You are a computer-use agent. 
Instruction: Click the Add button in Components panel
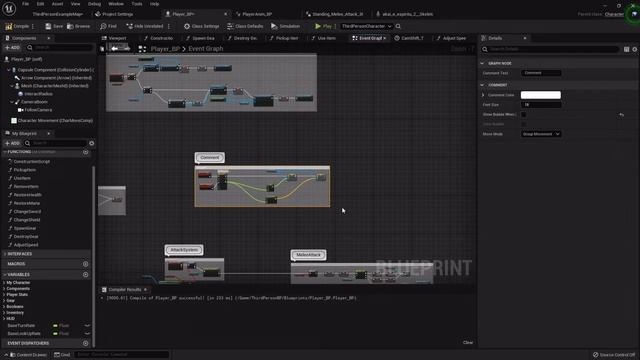[12, 48]
